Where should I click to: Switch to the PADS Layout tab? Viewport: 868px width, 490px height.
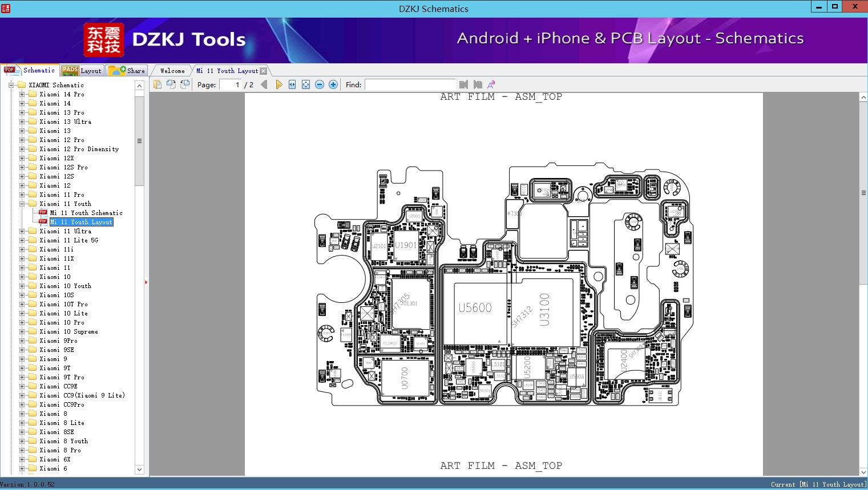(81, 71)
